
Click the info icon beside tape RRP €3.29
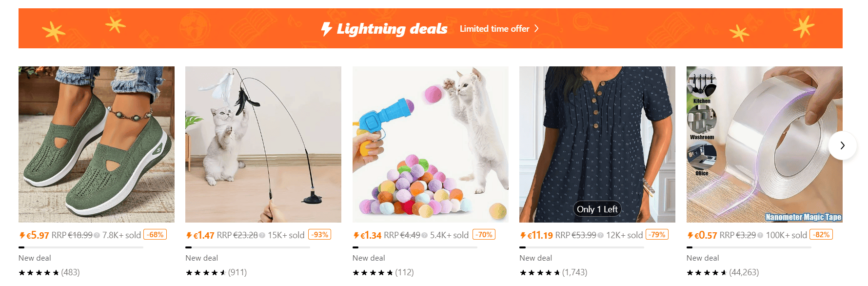[x=759, y=235]
